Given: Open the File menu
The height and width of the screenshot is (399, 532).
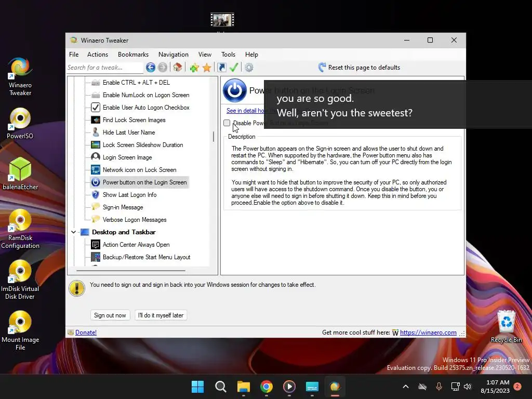Looking at the screenshot, I should 74,54.
